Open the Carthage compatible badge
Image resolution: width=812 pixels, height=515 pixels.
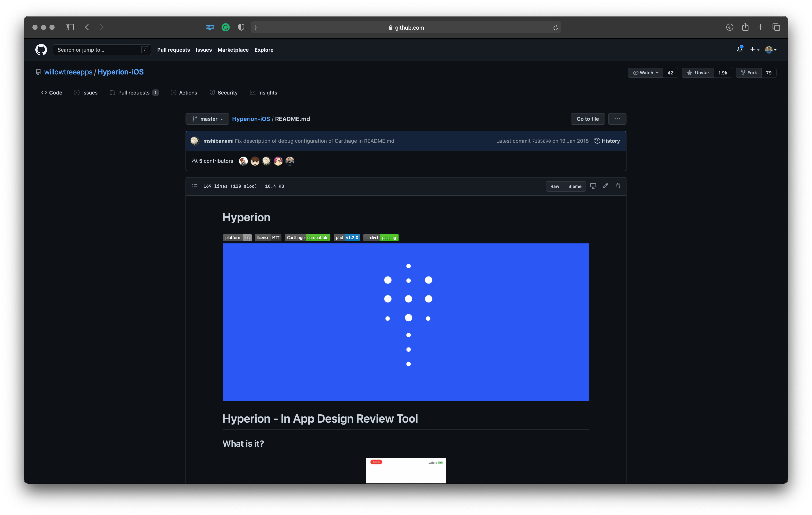(x=307, y=238)
